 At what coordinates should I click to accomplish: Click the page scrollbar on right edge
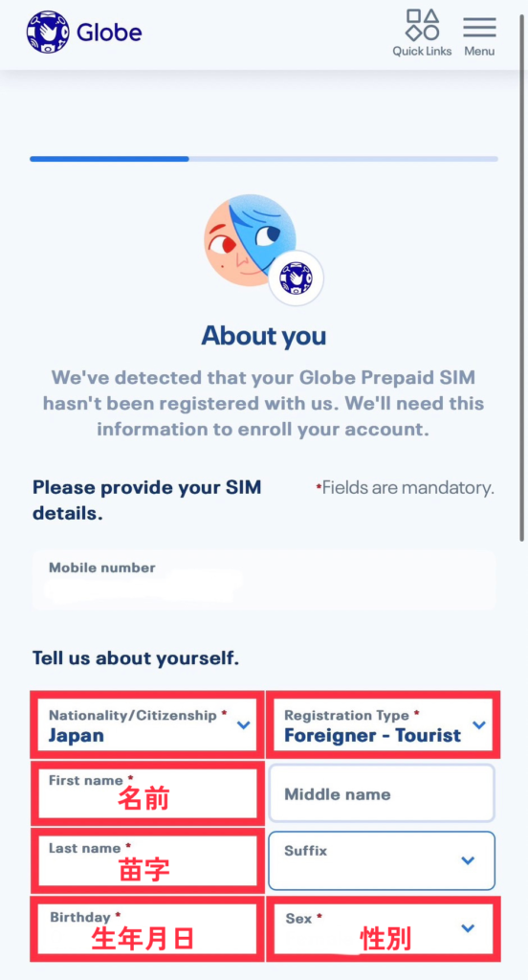[x=522, y=275]
